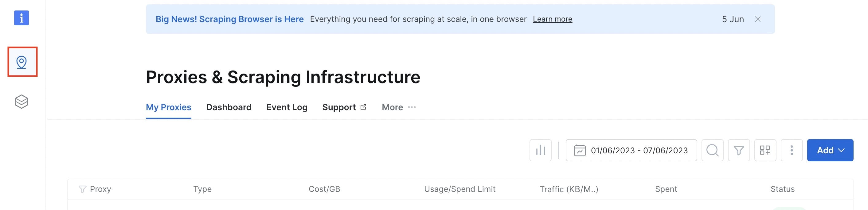Click the Big News Scraping Browser headline
868x210 pixels.
tap(229, 19)
